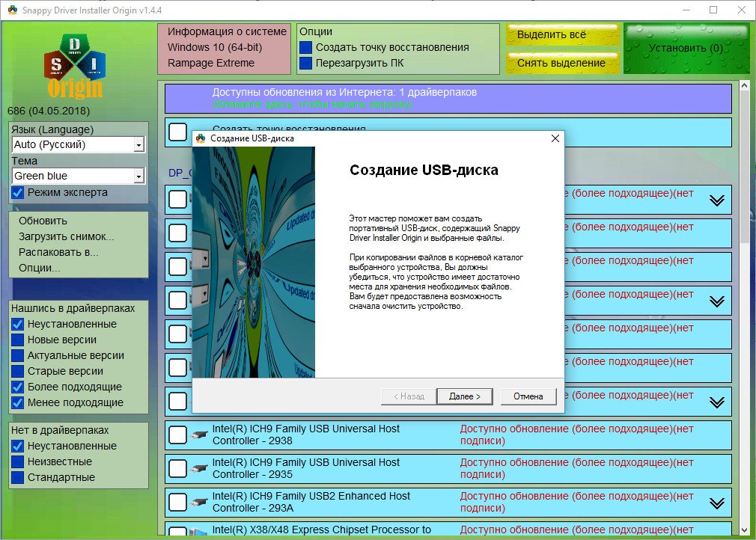Check the Старые версии filter

click(x=18, y=372)
